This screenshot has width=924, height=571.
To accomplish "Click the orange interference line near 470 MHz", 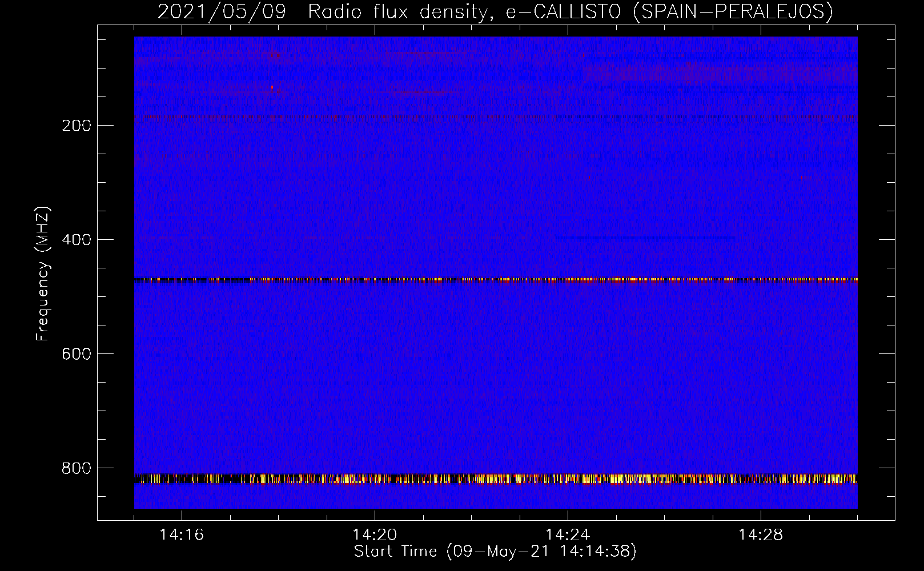I will pos(496,280).
